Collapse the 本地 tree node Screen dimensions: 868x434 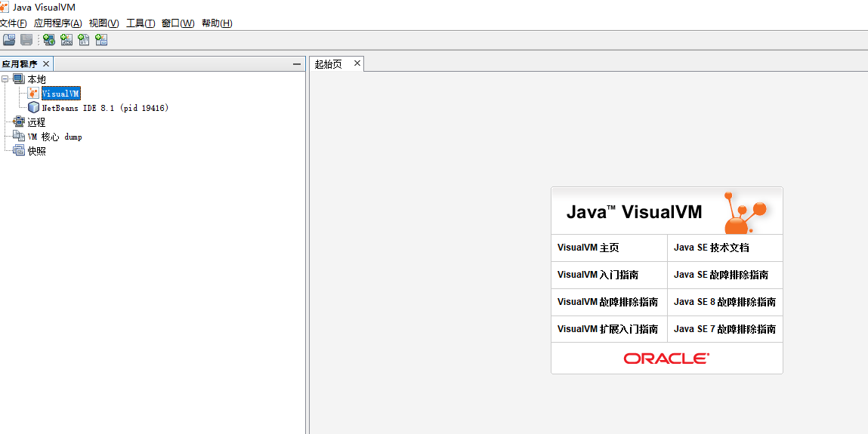click(5, 79)
